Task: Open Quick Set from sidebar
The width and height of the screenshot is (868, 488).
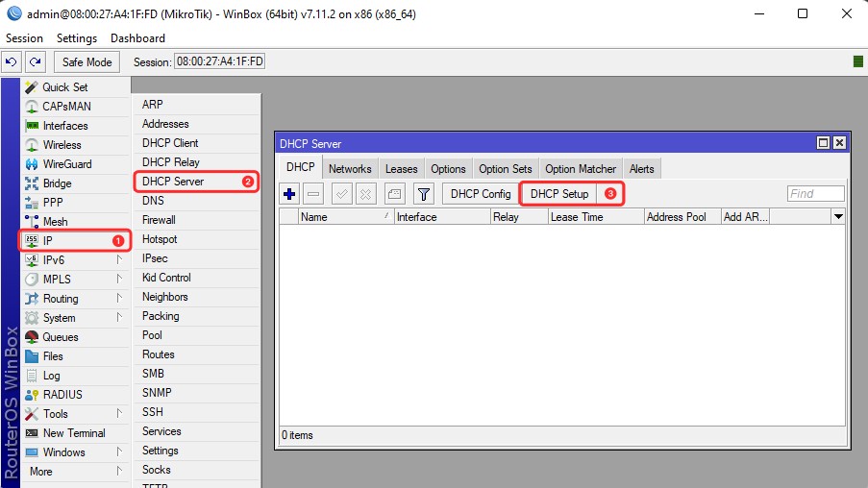Action: 64,87
